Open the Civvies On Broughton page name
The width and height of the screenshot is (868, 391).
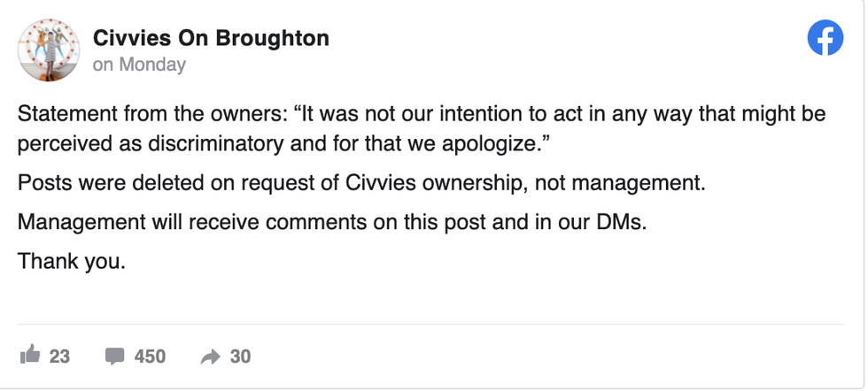pyautogui.click(x=211, y=38)
